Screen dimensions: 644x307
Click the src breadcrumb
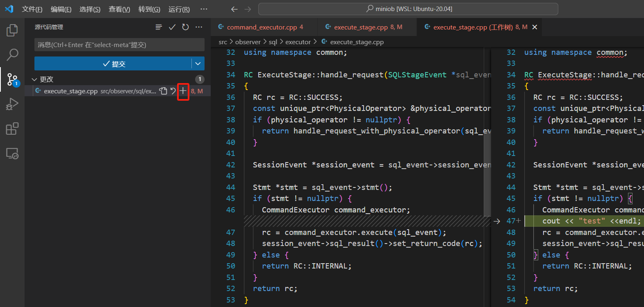point(223,42)
